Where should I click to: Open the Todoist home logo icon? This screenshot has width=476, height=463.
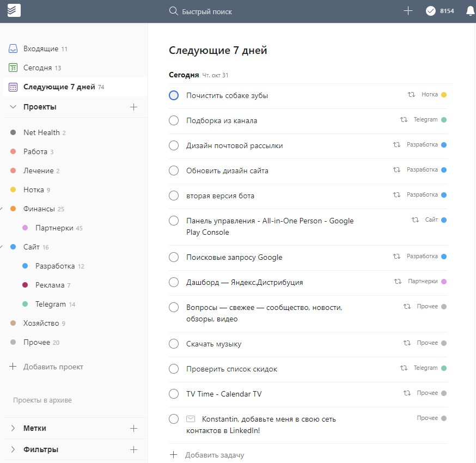14,10
